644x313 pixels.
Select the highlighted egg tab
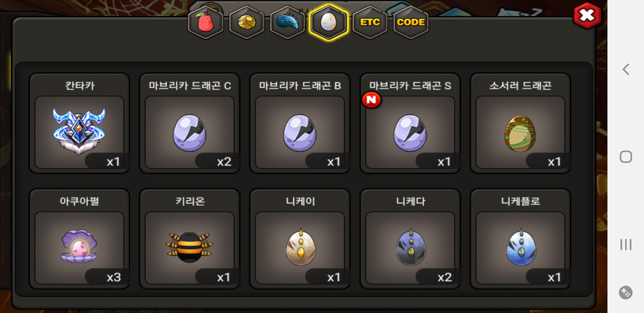click(329, 22)
